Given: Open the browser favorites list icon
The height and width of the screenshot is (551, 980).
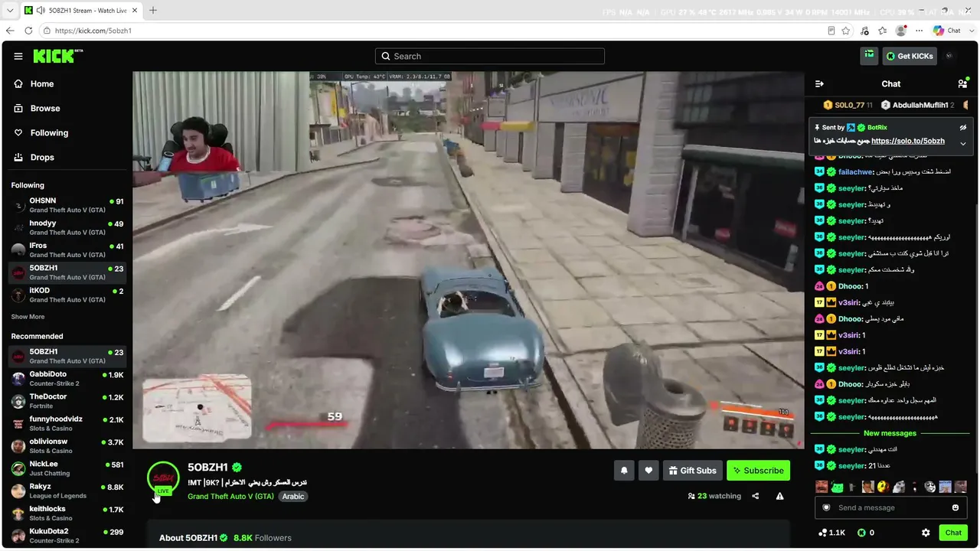Looking at the screenshot, I should tap(883, 31).
